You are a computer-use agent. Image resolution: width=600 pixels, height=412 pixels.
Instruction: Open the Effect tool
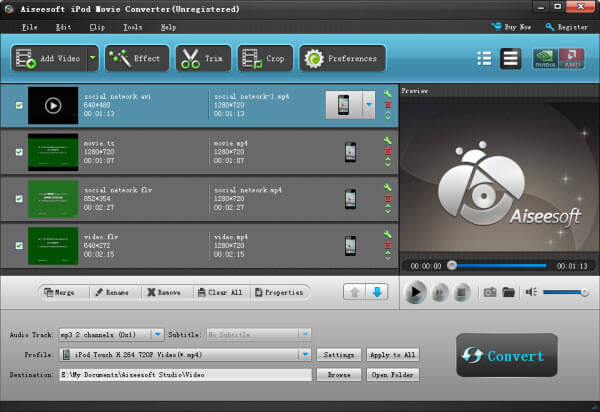point(137,59)
